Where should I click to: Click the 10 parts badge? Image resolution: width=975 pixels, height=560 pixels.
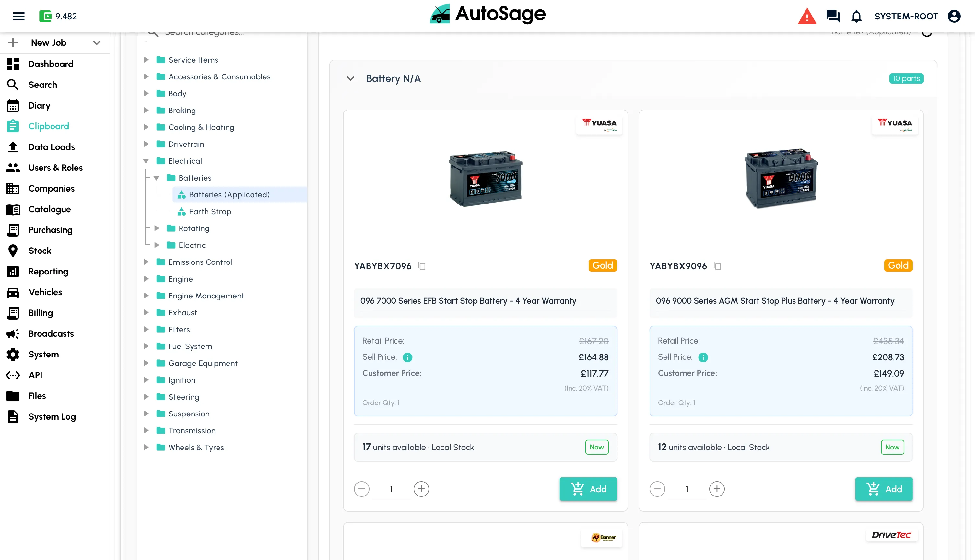[x=906, y=78]
